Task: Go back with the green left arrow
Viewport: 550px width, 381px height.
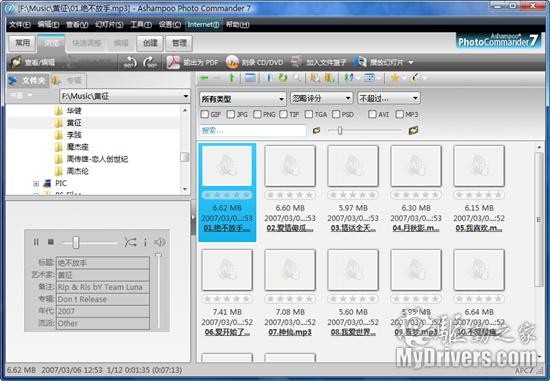Action: pyautogui.click(x=204, y=78)
